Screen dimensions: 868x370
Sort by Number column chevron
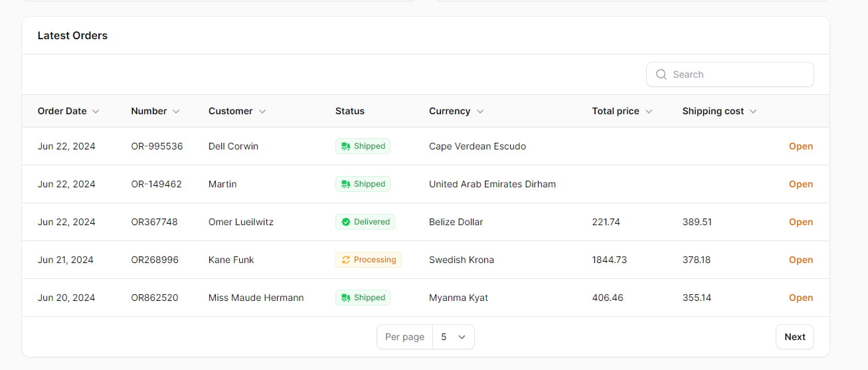point(176,112)
